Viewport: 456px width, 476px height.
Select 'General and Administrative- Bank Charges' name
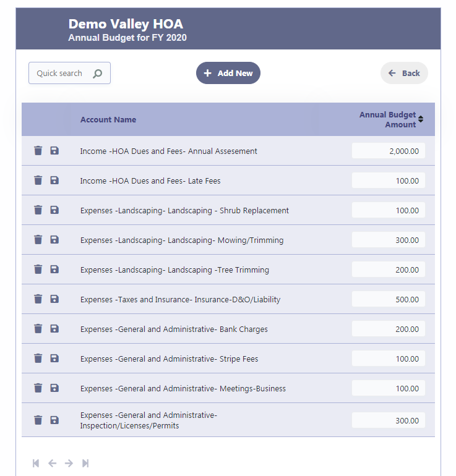click(x=193, y=329)
